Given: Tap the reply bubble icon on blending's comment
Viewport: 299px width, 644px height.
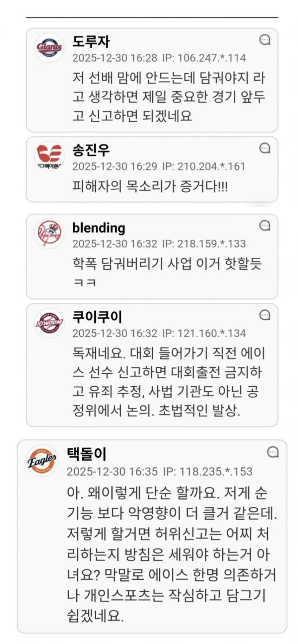Looking at the screenshot, I should point(265,225).
